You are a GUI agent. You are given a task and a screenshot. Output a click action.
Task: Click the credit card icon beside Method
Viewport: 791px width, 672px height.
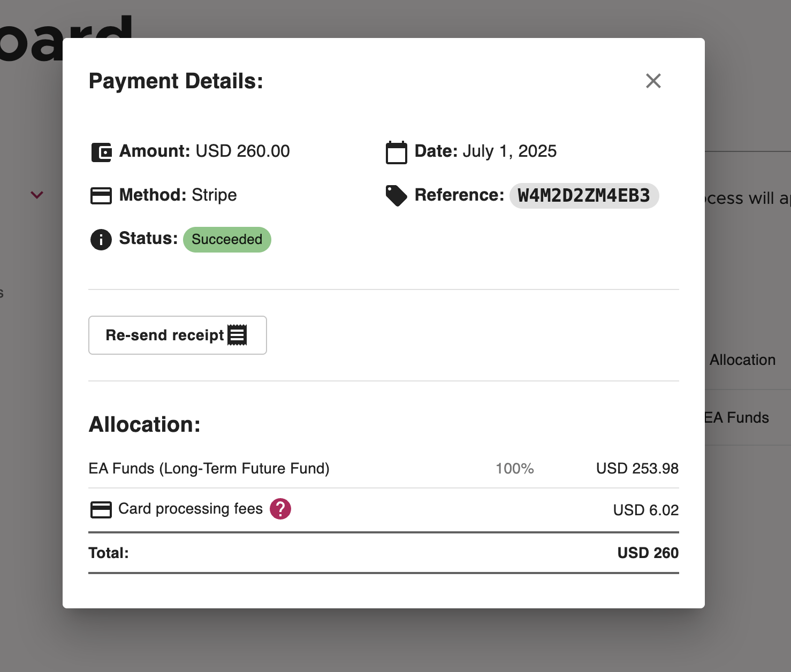pos(101,196)
